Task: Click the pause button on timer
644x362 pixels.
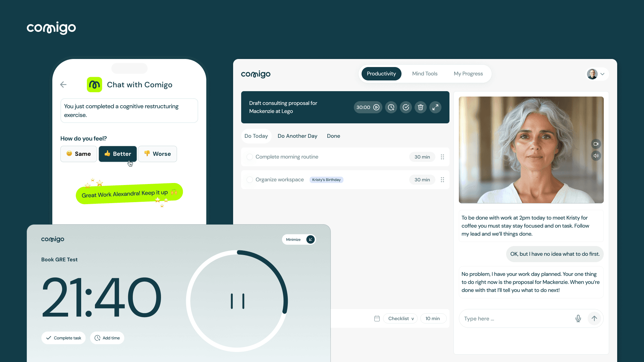Action: coord(237,301)
